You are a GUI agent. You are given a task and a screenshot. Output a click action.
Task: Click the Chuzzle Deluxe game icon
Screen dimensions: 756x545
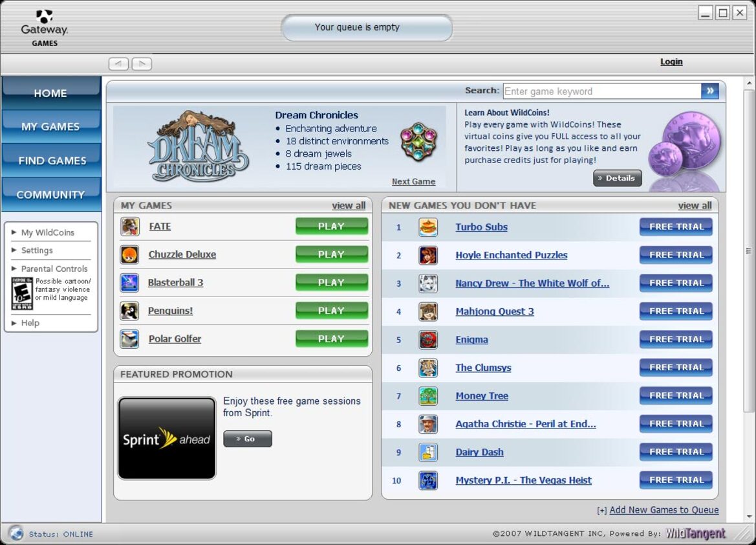pos(129,254)
